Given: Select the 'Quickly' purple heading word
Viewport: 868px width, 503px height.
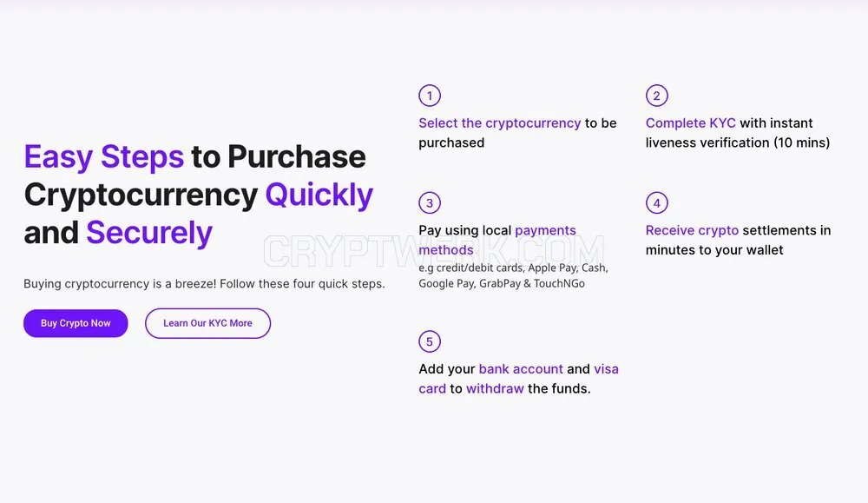Looking at the screenshot, I should [x=319, y=195].
